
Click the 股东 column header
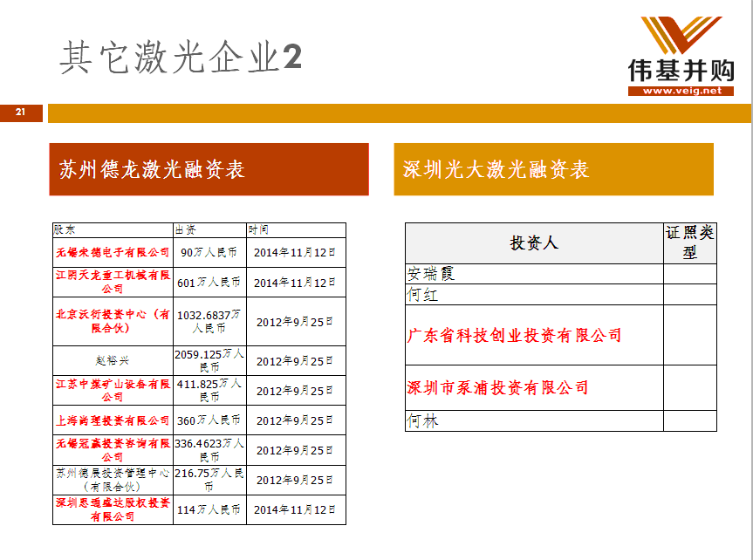113,230
